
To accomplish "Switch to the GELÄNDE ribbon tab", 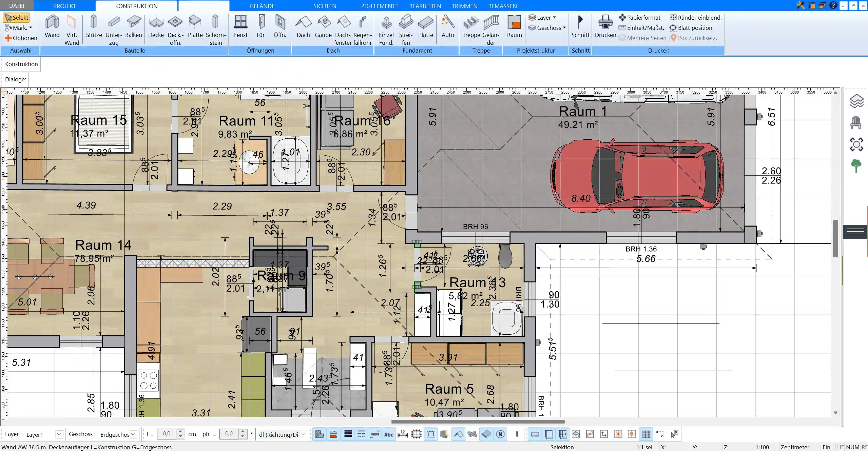I will [261, 6].
